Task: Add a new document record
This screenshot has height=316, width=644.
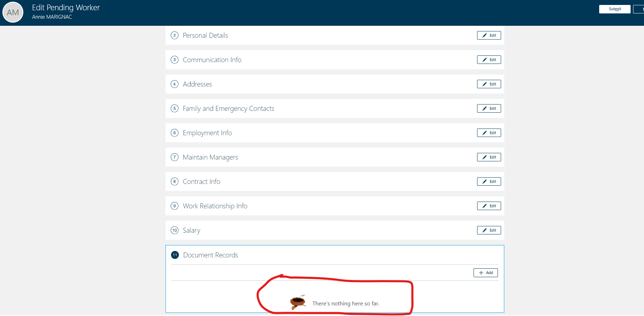Action: click(486, 273)
